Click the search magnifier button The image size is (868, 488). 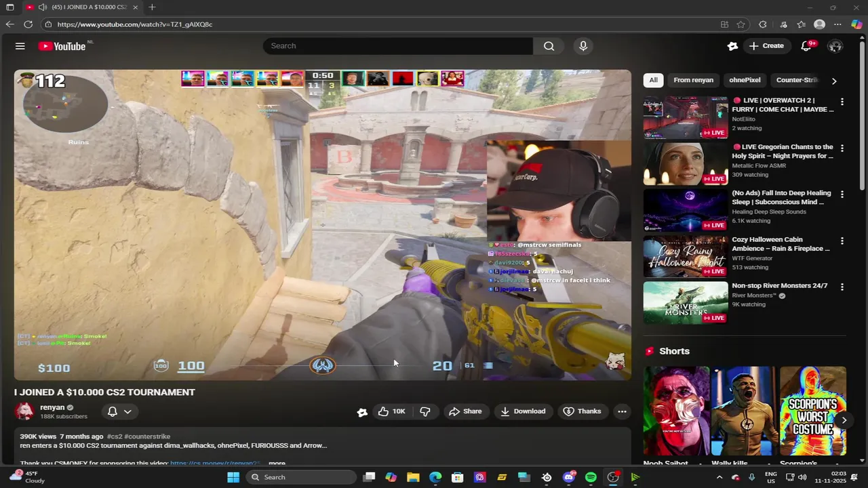coord(549,46)
